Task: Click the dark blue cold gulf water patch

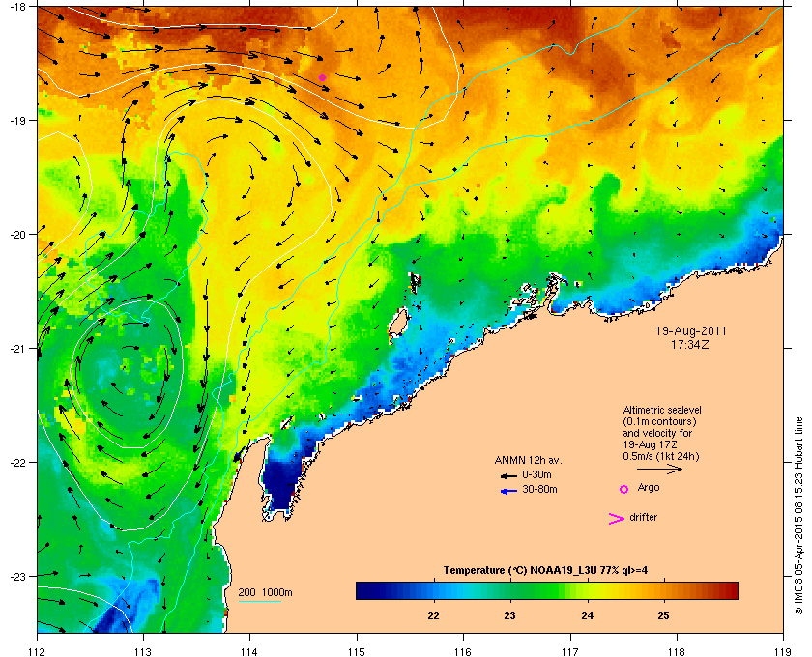Action: tap(280, 481)
